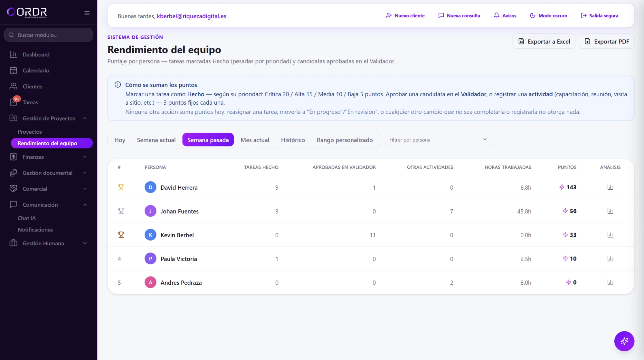Click Exportar a Excel button
This screenshot has width=644, height=360.
544,42
